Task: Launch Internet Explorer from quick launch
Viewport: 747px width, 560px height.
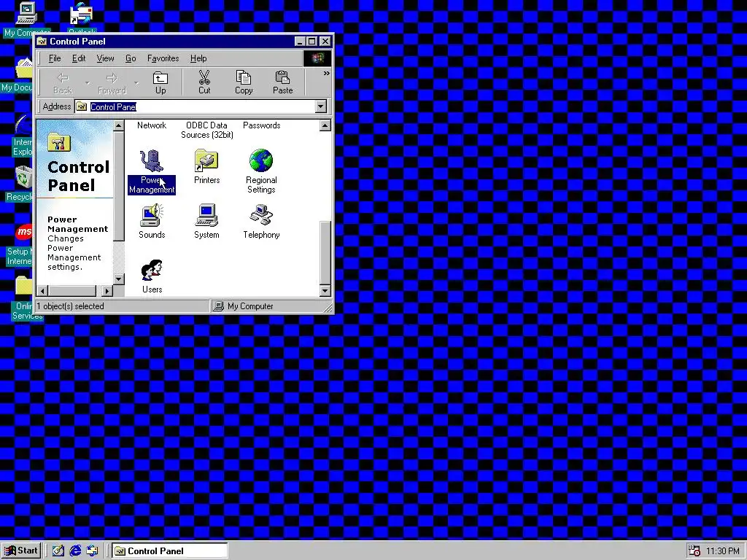Action: 75,551
